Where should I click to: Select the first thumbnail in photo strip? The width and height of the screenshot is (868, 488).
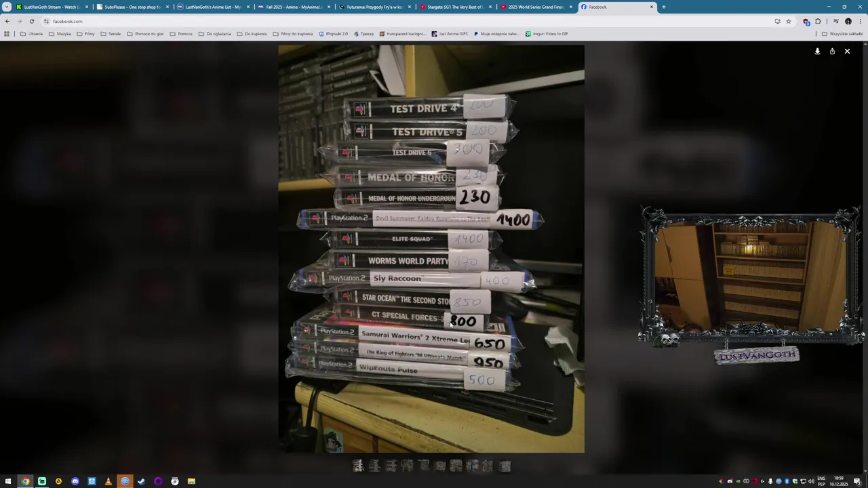click(357, 466)
